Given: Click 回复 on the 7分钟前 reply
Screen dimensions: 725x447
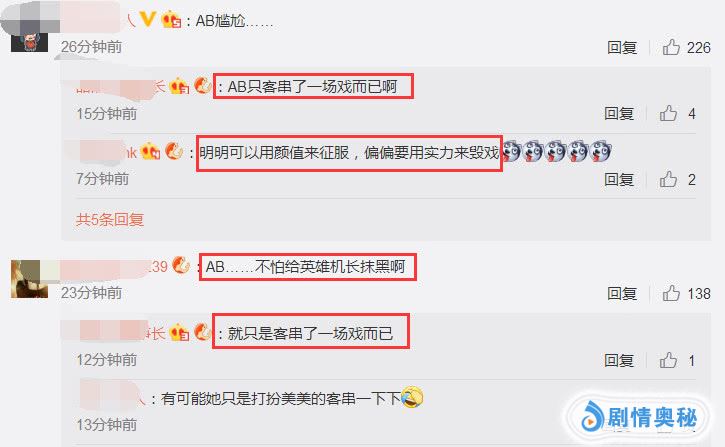Looking at the screenshot, I should pyautogui.click(x=619, y=179).
